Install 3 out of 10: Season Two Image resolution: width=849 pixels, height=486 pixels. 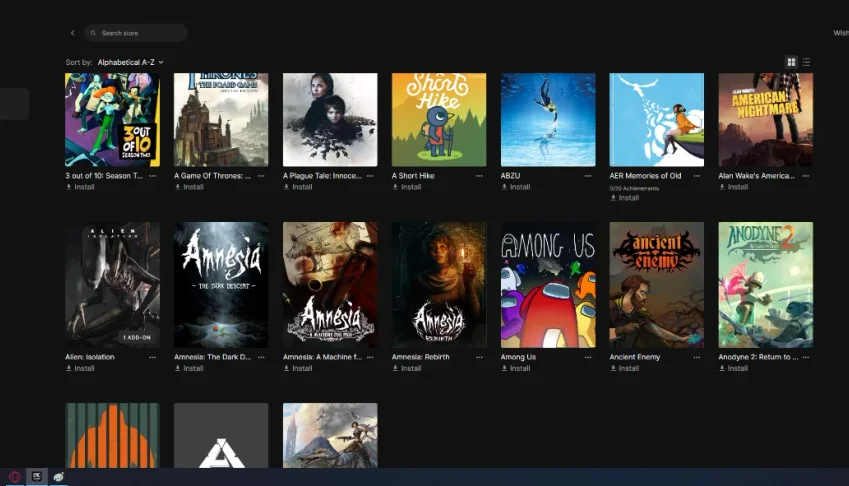80,187
